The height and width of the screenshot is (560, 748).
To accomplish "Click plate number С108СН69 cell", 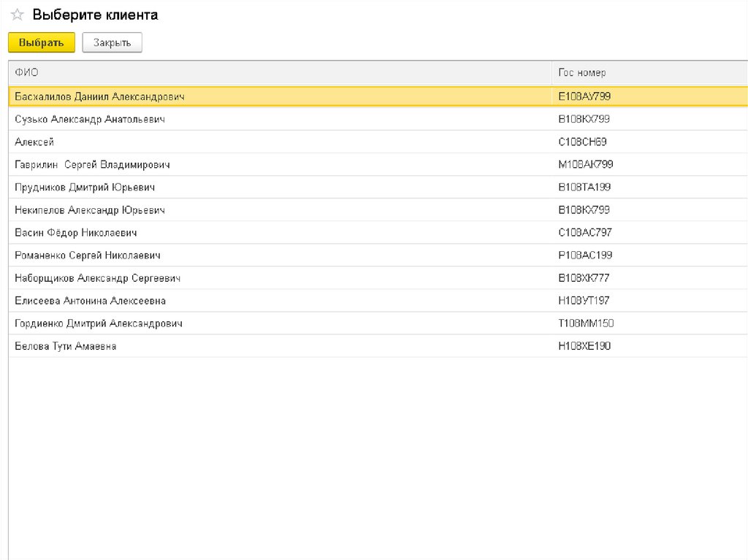I will tap(582, 142).
